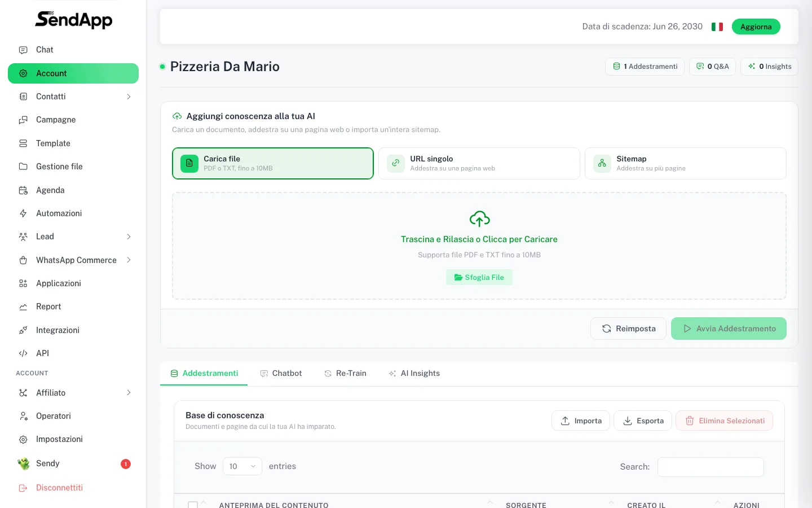Click the Esporta button
The height and width of the screenshot is (508, 812).
point(643,421)
